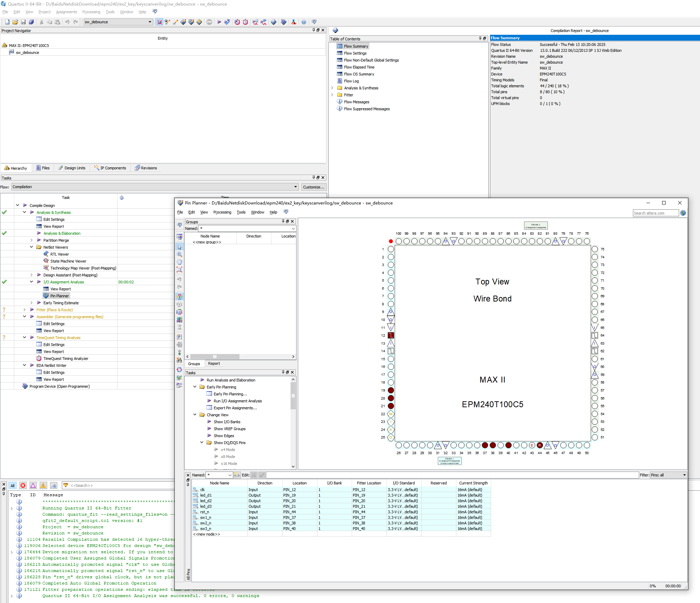Viewport: 700px width, 603px height.
Task: Switch to the Files tab in Project Navigator
Action: coord(43,168)
